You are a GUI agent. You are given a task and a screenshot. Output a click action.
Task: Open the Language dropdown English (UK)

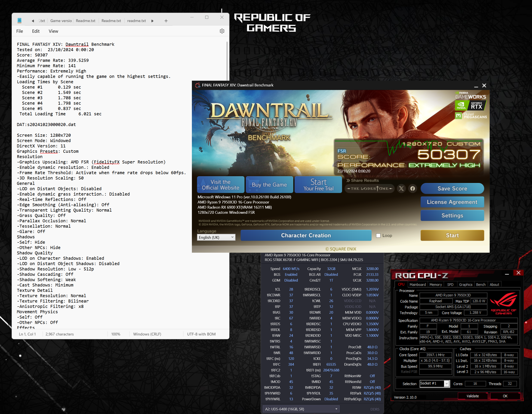click(x=216, y=237)
